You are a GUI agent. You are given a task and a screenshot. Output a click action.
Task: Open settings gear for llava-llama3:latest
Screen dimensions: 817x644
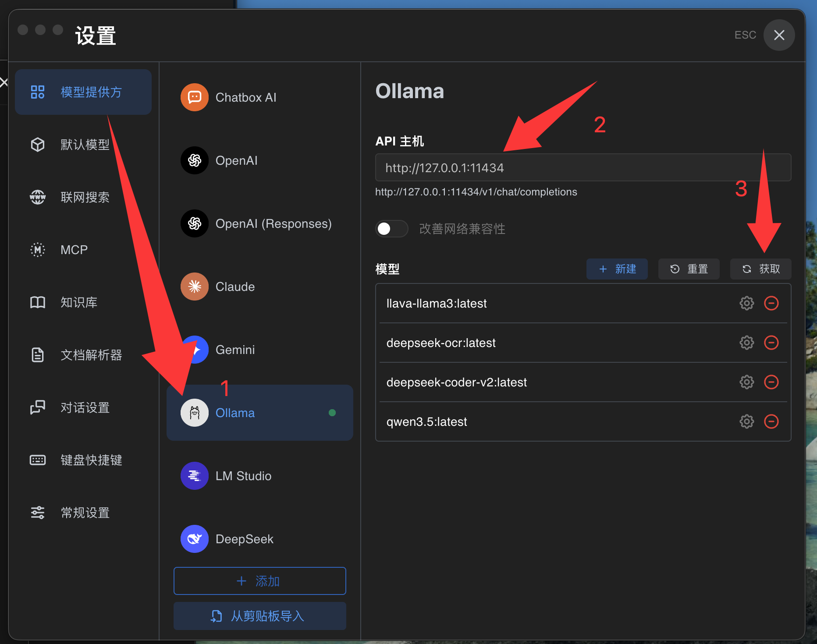747,303
